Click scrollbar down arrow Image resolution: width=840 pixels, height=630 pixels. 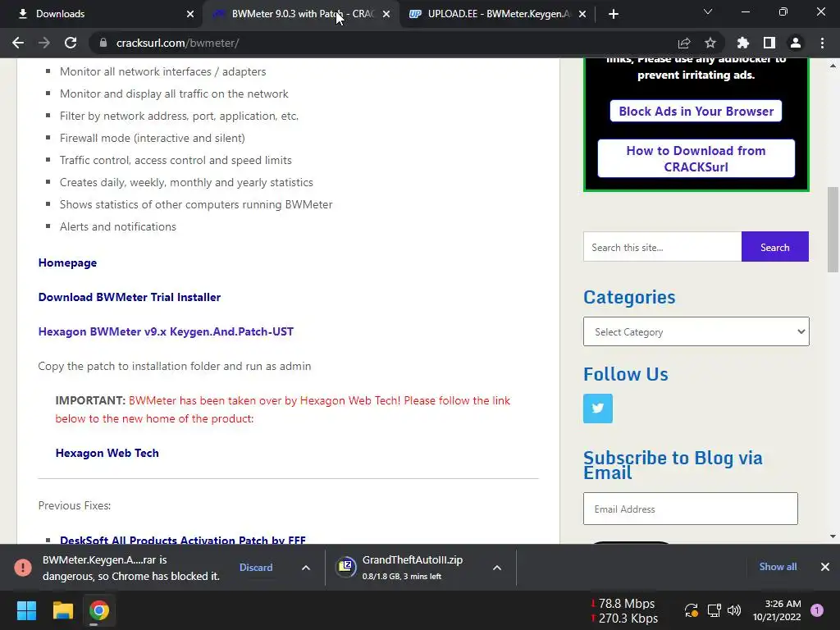[x=833, y=536]
